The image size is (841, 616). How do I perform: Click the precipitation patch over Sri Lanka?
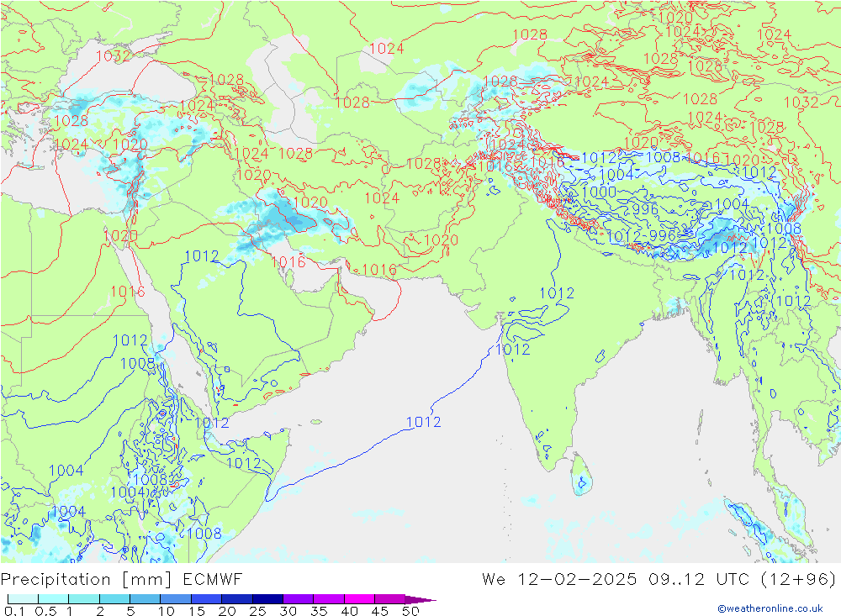tap(581, 482)
